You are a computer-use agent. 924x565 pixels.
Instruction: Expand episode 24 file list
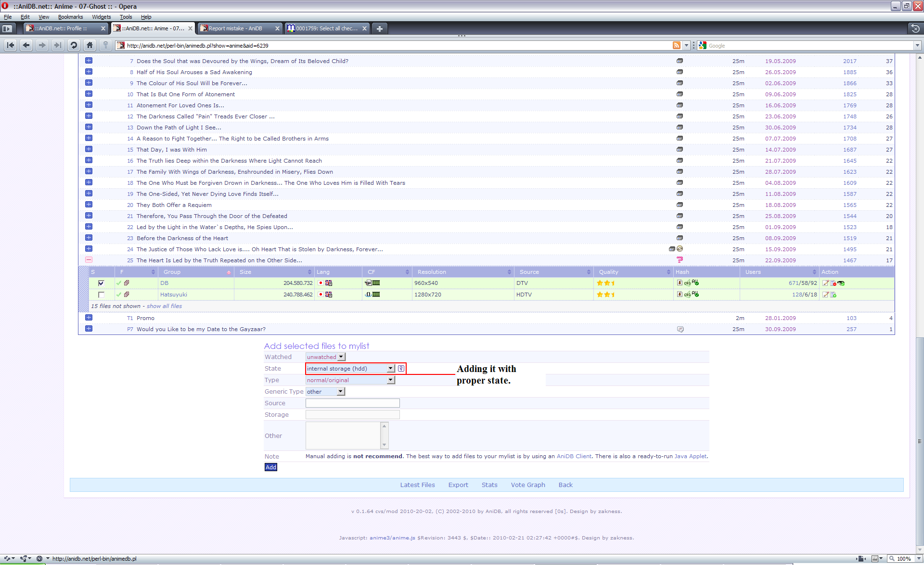[89, 249]
